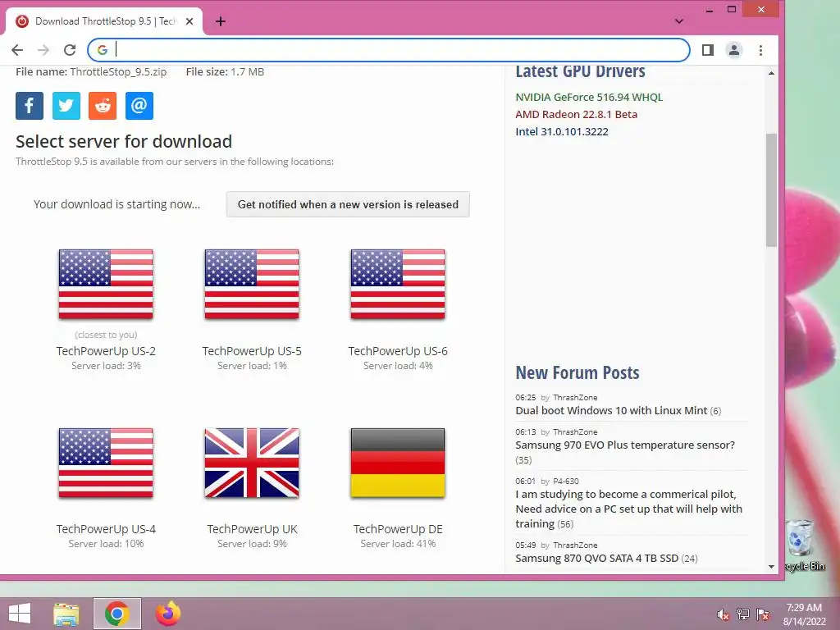Click the ThrashZone author on 06:25 post
Viewport: 840px width, 630px height.
(575, 398)
